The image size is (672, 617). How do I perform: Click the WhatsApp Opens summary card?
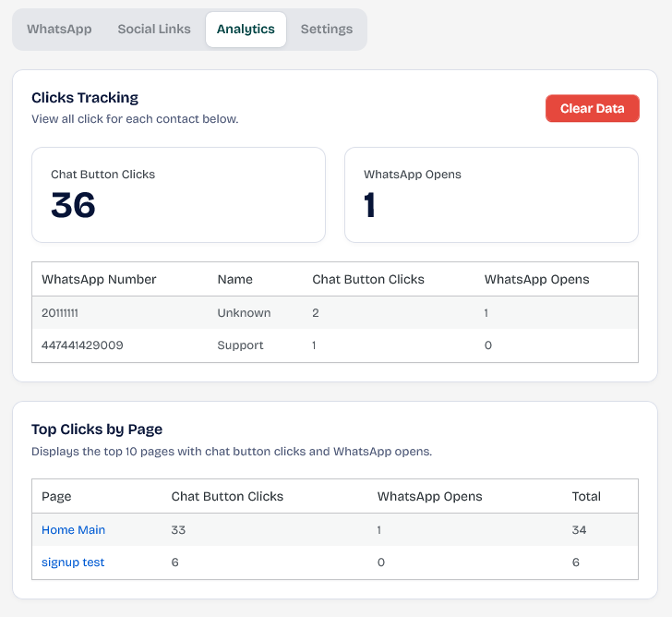491,195
